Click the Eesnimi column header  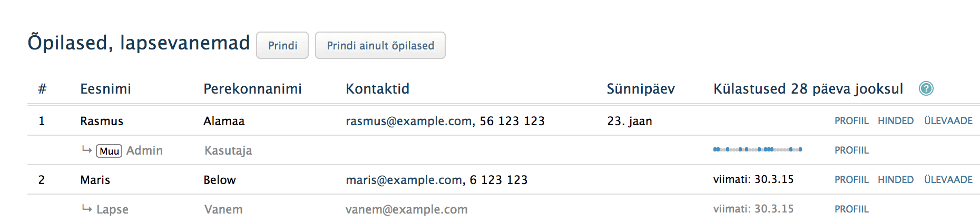105,89
